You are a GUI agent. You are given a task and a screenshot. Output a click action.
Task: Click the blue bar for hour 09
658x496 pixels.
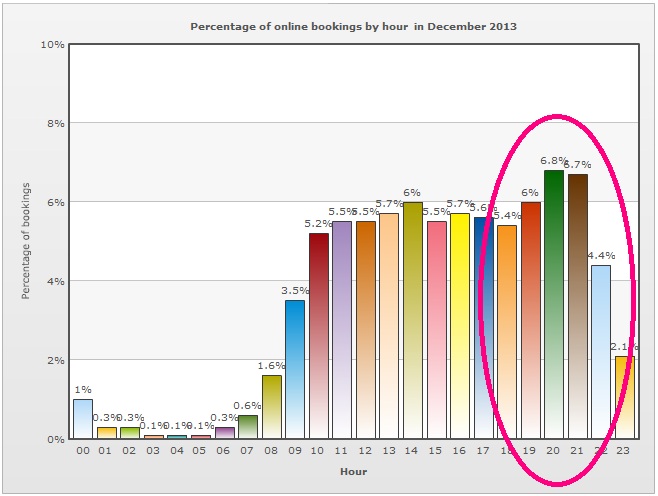click(295, 369)
